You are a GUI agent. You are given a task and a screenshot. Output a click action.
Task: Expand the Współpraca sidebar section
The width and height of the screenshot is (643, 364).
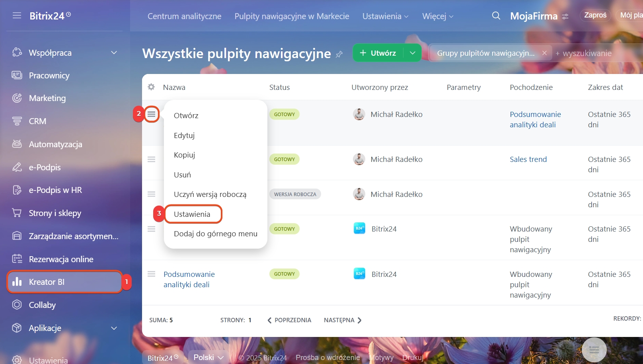point(114,53)
